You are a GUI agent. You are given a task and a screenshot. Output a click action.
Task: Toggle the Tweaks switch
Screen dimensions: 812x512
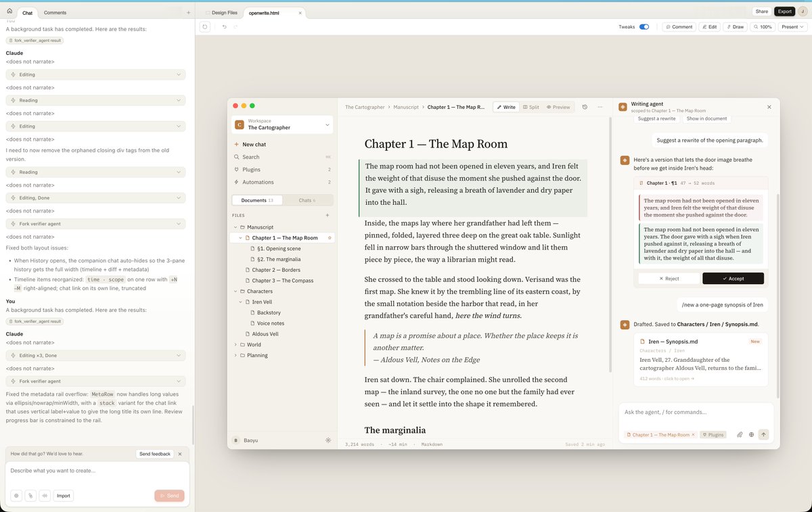(x=644, y=27)
